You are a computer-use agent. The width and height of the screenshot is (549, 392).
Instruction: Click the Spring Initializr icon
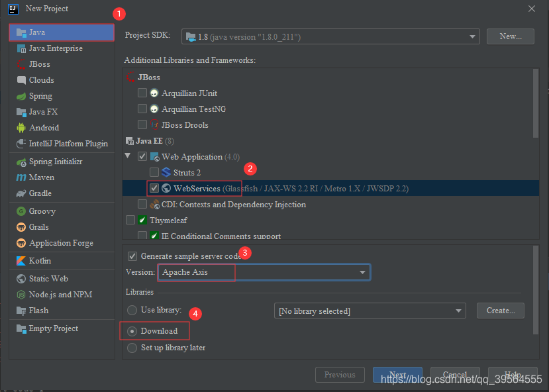point(21,162)
